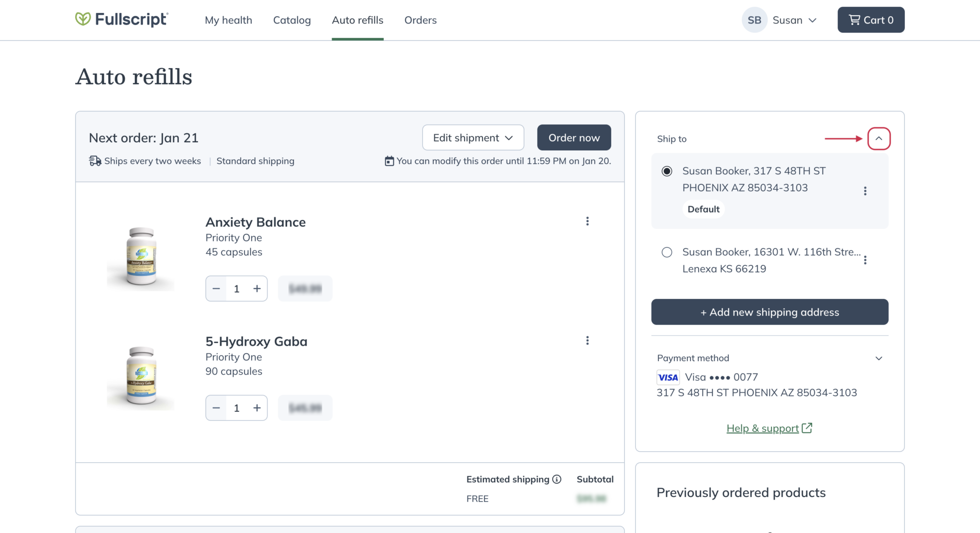
Task: Collapse the Ship to section
Action: click(879, 139)
